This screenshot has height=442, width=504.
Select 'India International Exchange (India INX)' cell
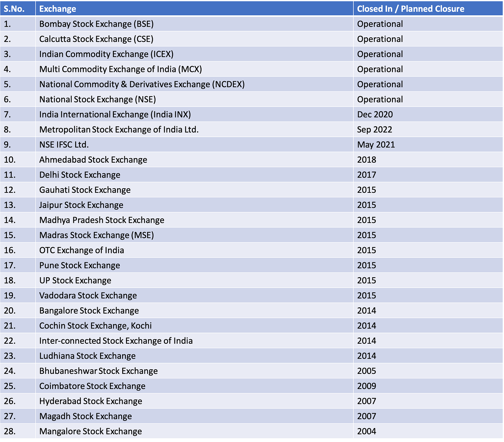coord(194,114)
